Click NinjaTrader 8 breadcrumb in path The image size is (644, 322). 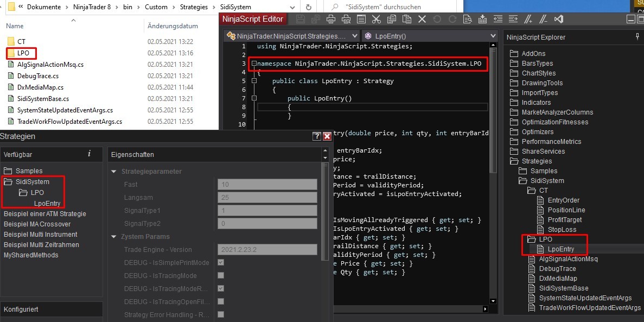click(x=92, y=7)
